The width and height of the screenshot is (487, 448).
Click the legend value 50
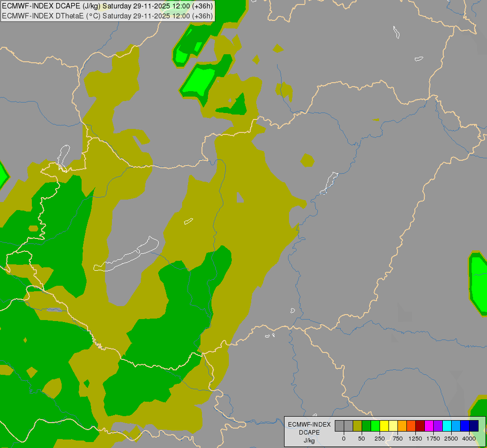[x=362, y=439]
